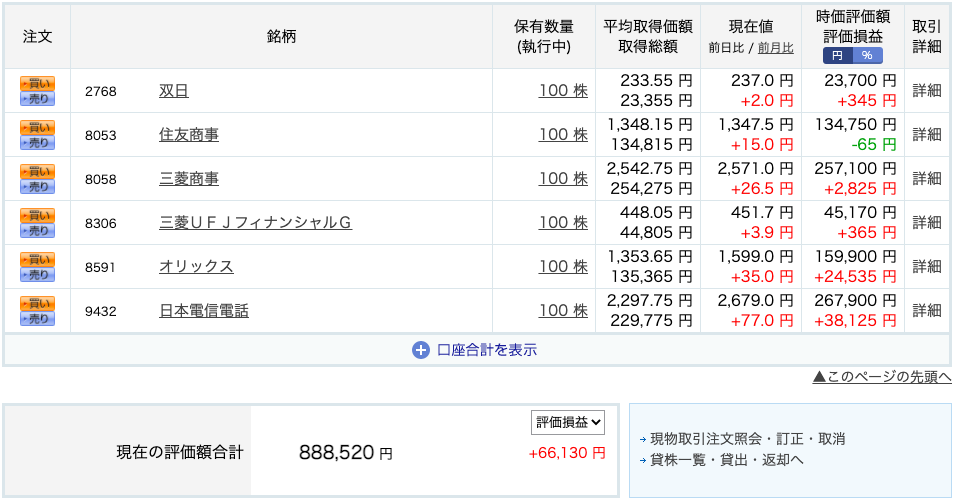Image resolution: width=954 pixels, height=503 pixels.
Task: Click the +24,535 円 gain value
Action: [x=855, y=277]
